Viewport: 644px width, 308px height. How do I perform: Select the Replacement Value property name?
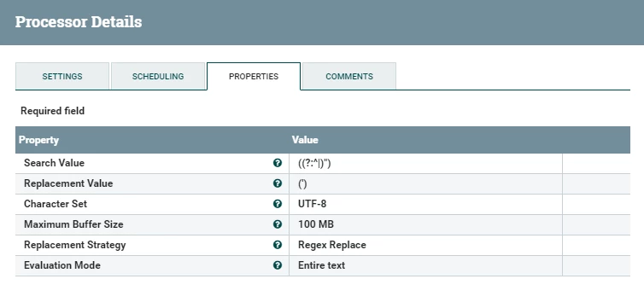(x=68, y=183)
